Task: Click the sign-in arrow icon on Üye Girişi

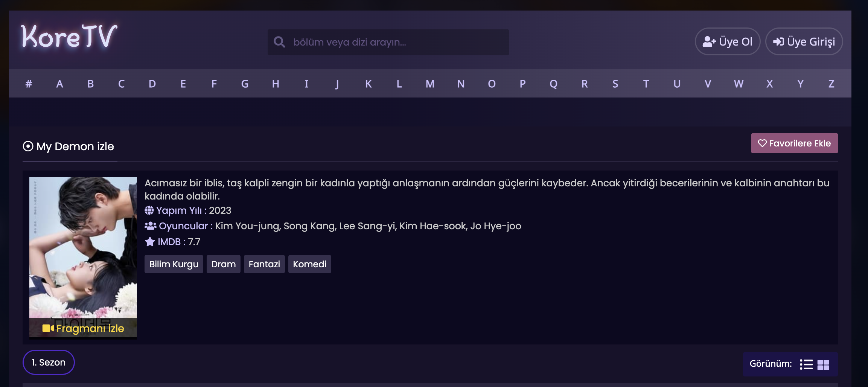Action: (x=778, y=42)
